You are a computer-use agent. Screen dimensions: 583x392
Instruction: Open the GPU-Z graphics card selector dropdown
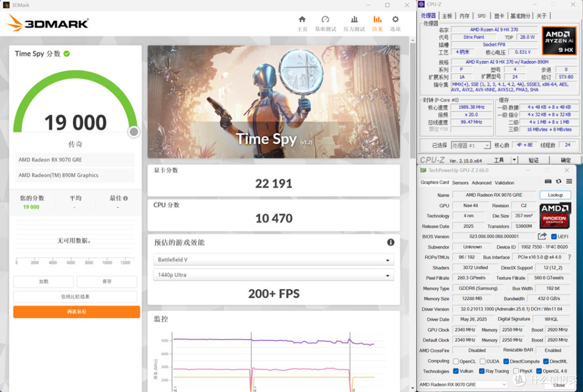pos(463,384)
